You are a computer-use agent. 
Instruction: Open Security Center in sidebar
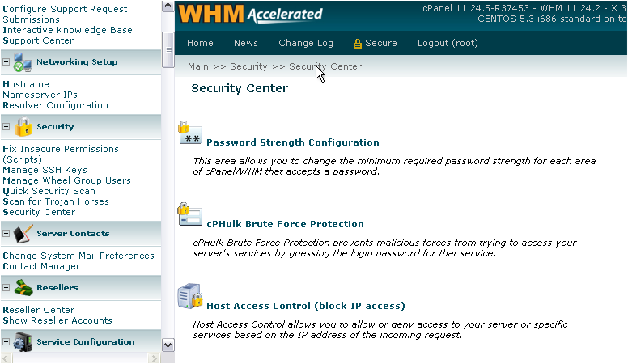click(x=39, y=212)
